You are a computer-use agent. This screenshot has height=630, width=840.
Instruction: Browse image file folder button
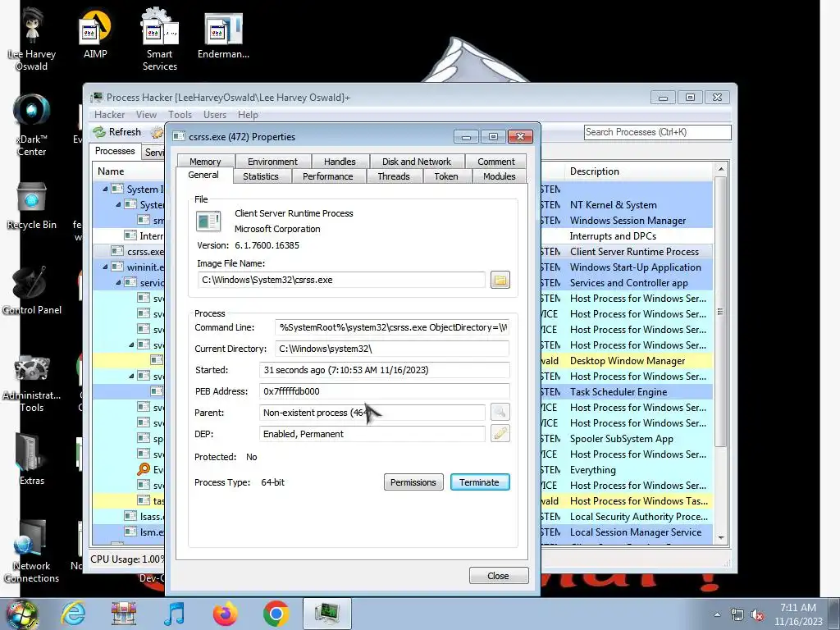pos(500,280)
